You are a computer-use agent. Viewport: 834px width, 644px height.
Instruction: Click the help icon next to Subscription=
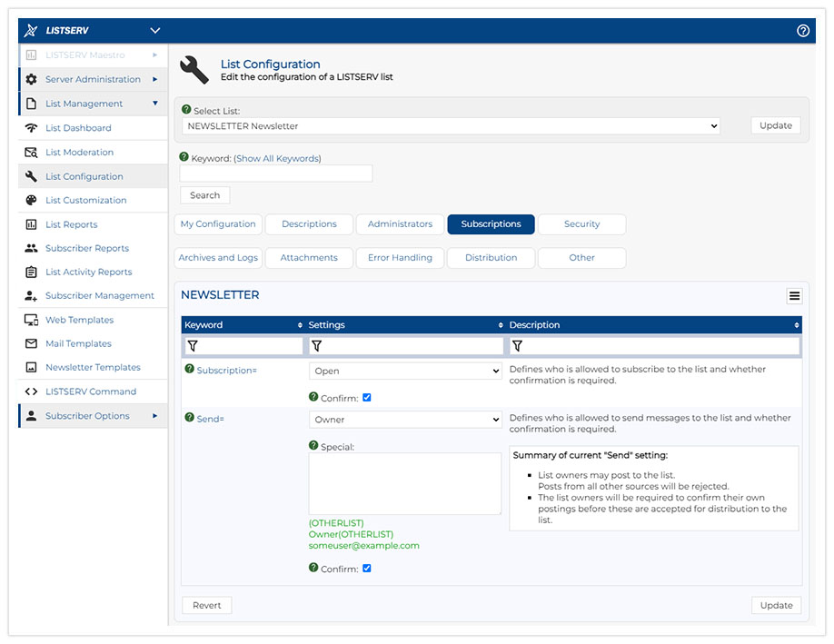coord(189,369)
